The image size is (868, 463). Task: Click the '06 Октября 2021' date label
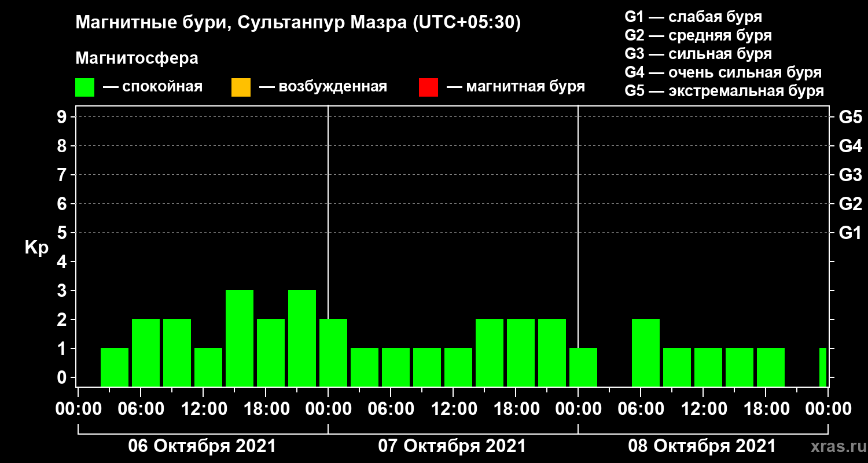203,446
